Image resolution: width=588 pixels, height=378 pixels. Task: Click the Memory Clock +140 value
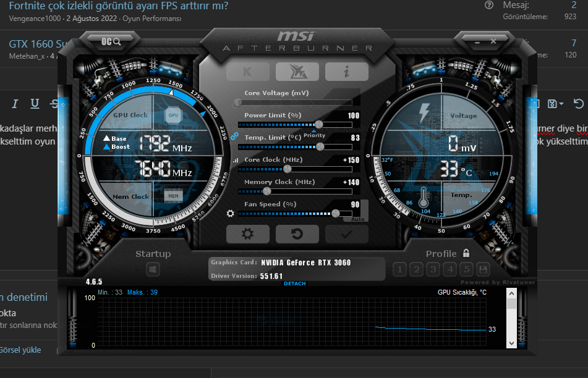tap(351, 182)
